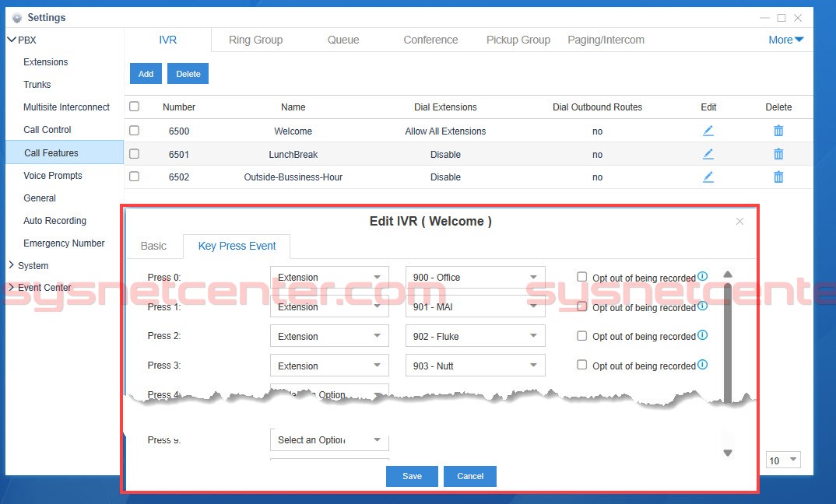The height and width of the screenshot is (504, 836).
Task: Check the row checkbox for IVR 6501
Action: point(132,153)
